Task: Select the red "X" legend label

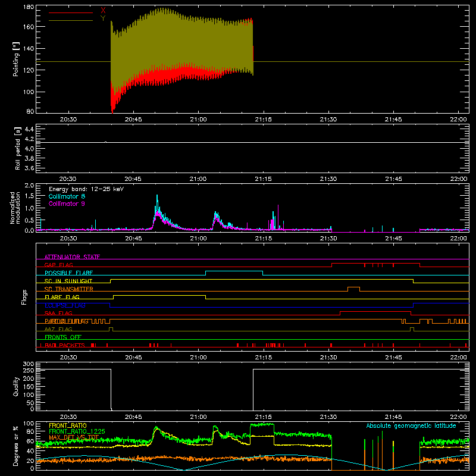Action: click(103, 11)
